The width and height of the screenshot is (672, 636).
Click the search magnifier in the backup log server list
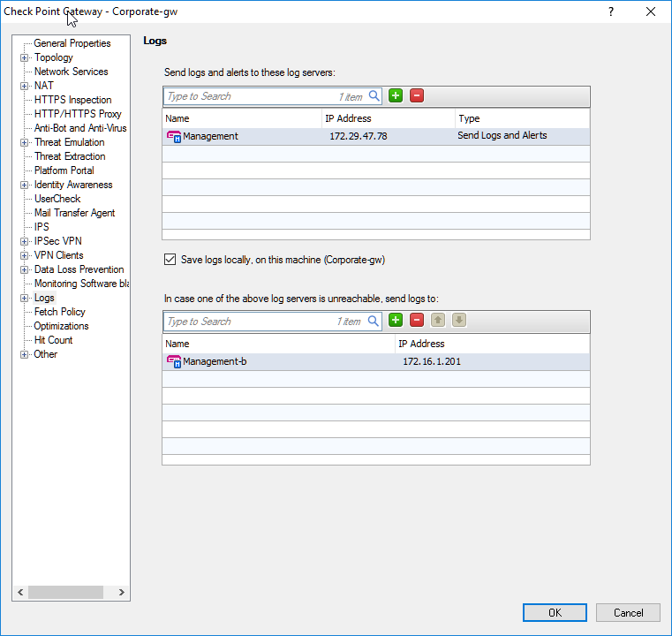(374, 321)
